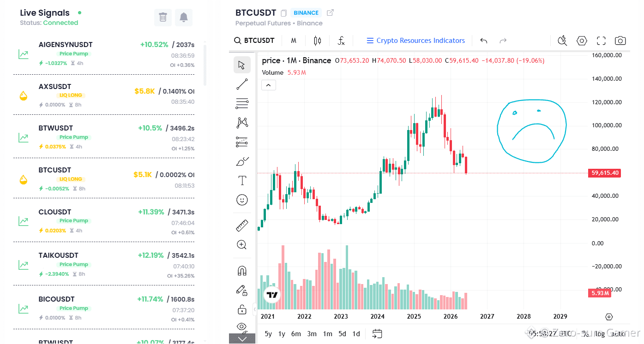Take a chart snapshot with camera
This screenshot has height=344, width=644.
[620, 41]
